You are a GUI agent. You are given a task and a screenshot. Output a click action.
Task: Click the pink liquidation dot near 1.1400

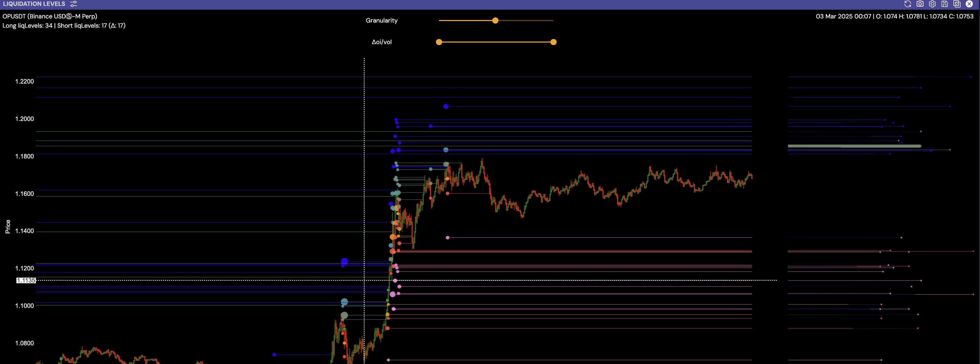pos(447,238)
